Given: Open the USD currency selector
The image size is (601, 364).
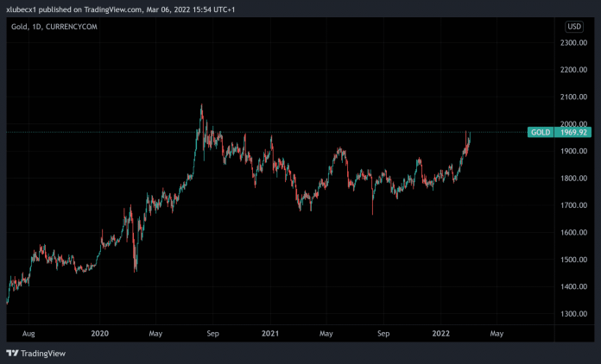Looking at the screenshot, I should pyautogui.click(x=573, y=27).
